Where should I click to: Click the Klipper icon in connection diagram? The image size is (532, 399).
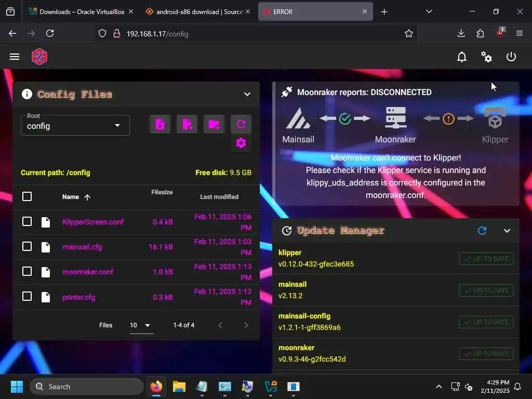tap(495, 117)
